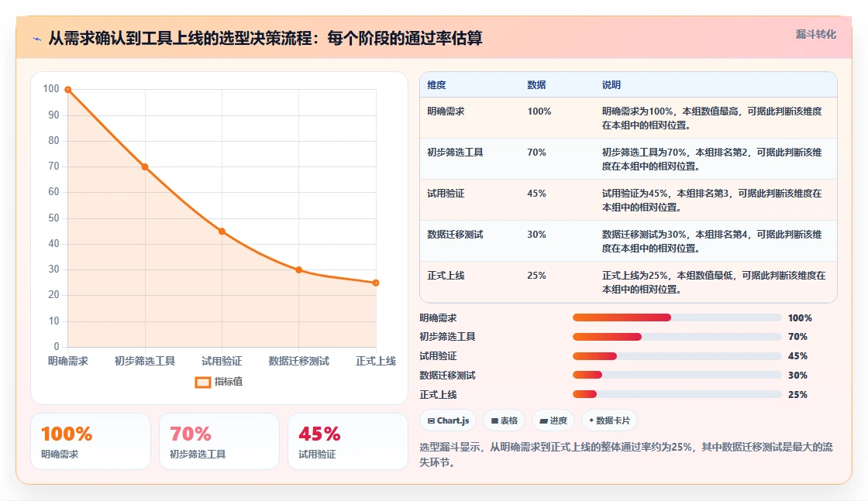
Task: Click the description starting 明确需求为100%
Action: (x=712, y=118)
